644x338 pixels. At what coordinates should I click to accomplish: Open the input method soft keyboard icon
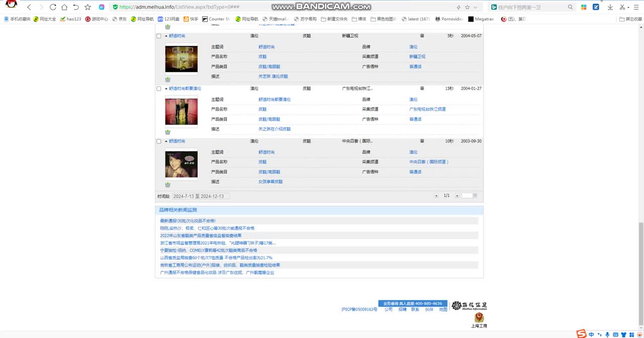coord(615,334)
